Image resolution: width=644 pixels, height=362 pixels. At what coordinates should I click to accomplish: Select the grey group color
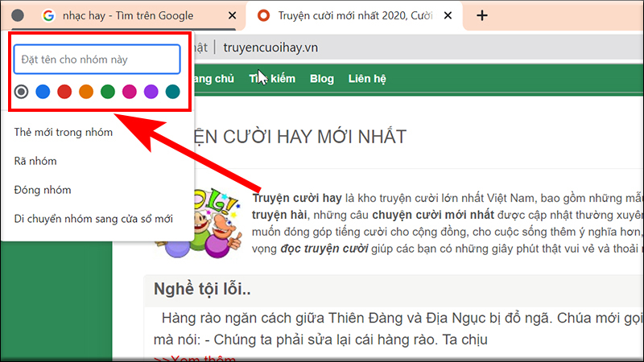pos(22,92)
